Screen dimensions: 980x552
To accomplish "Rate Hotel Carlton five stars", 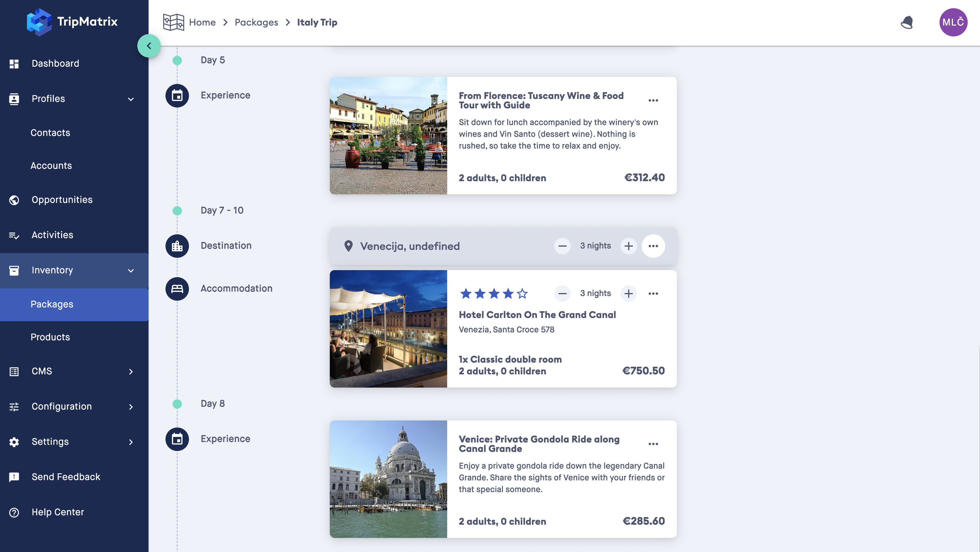I will (x=522, y=294).
